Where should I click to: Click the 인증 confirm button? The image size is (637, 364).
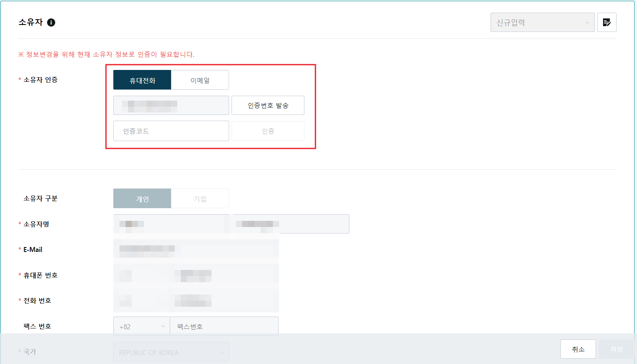pyautogui.click(x=268, y=131)
